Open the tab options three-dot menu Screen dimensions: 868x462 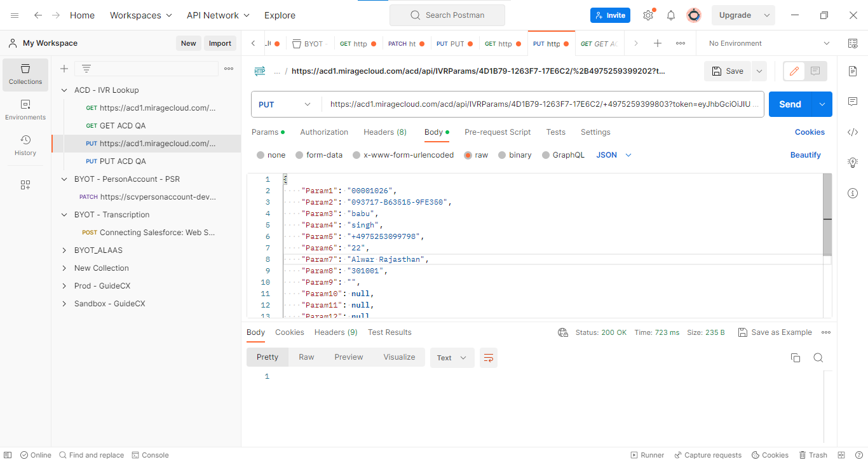tap(681, 43)
